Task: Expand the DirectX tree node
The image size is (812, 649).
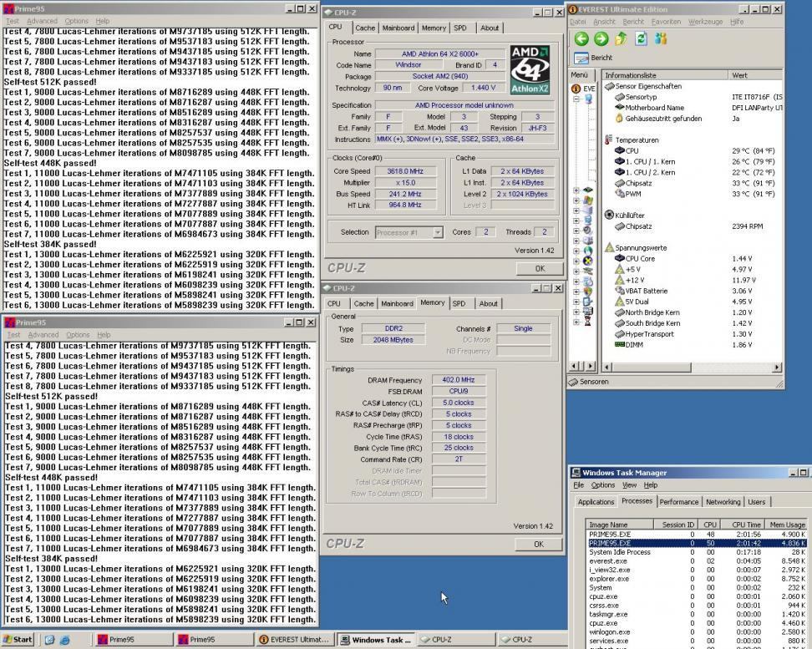Action: pyautogui.click(x=576, y=261)
